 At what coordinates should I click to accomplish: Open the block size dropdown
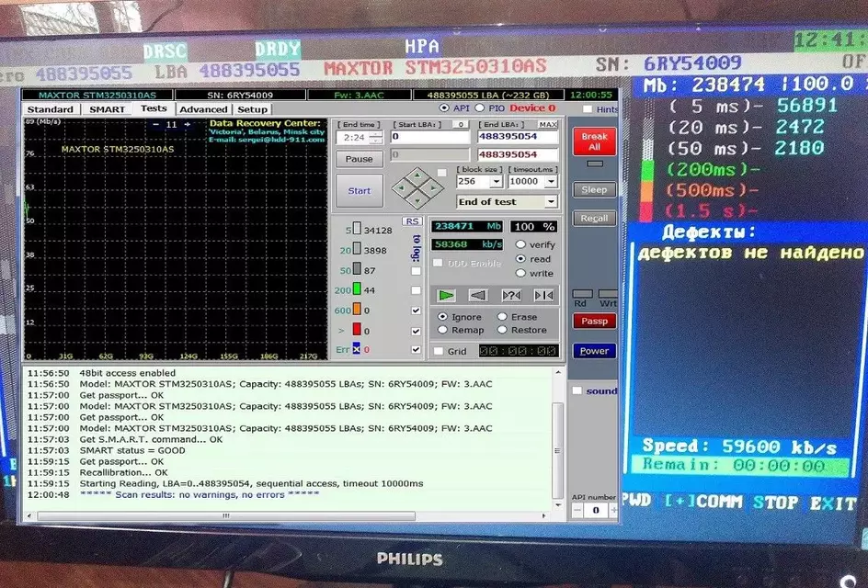(x=496, y=181)
